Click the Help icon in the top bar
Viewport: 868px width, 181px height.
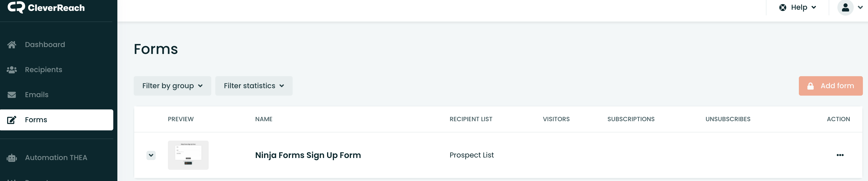click(x=783, y=7)
